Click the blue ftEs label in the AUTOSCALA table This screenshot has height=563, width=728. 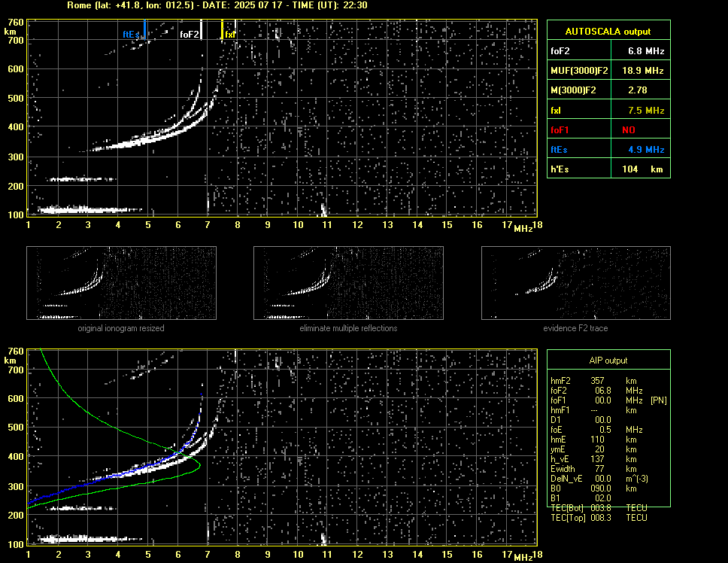[x=559, y=150]
